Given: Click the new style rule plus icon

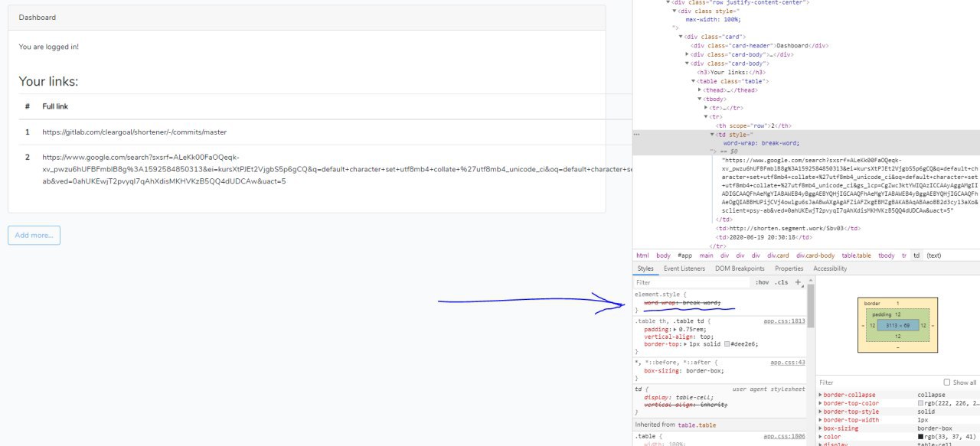Looking at the screenshot, I should (799, 282).
